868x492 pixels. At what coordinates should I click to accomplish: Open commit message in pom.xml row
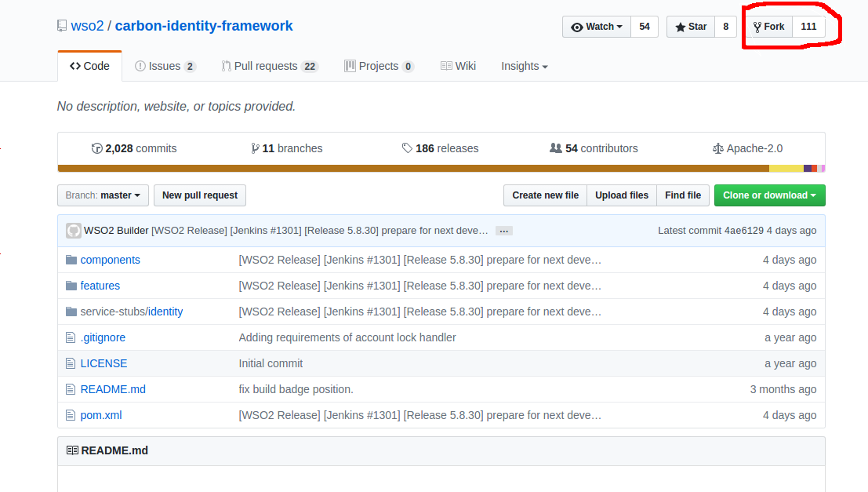pos(419,416)
